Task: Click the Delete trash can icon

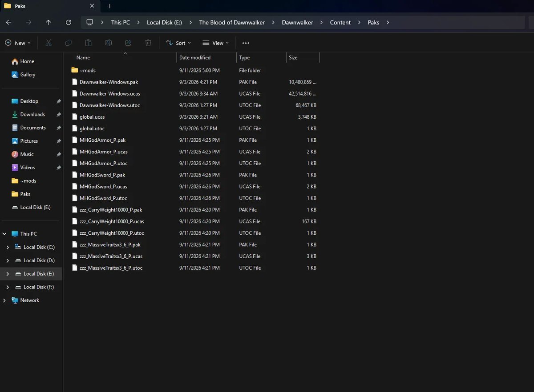Action: [148, 43]
